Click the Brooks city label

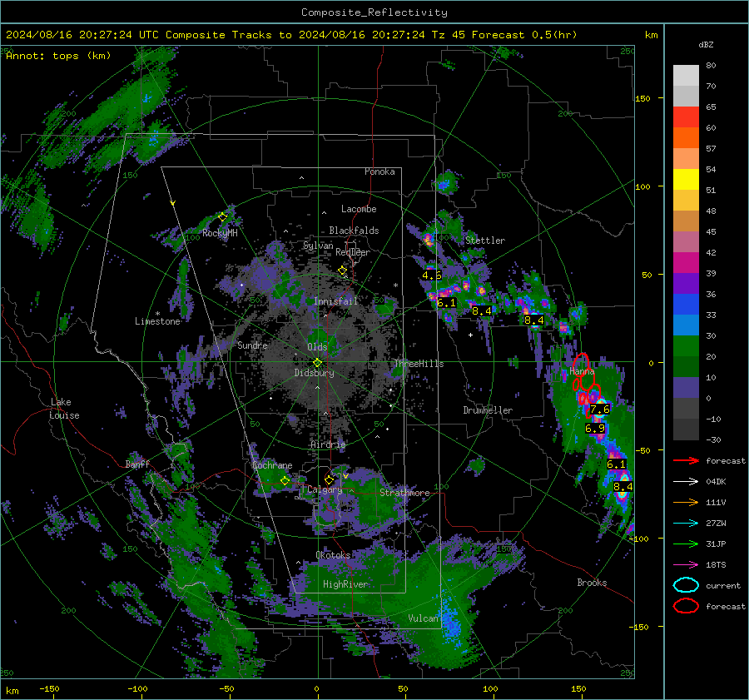[592, 583]
